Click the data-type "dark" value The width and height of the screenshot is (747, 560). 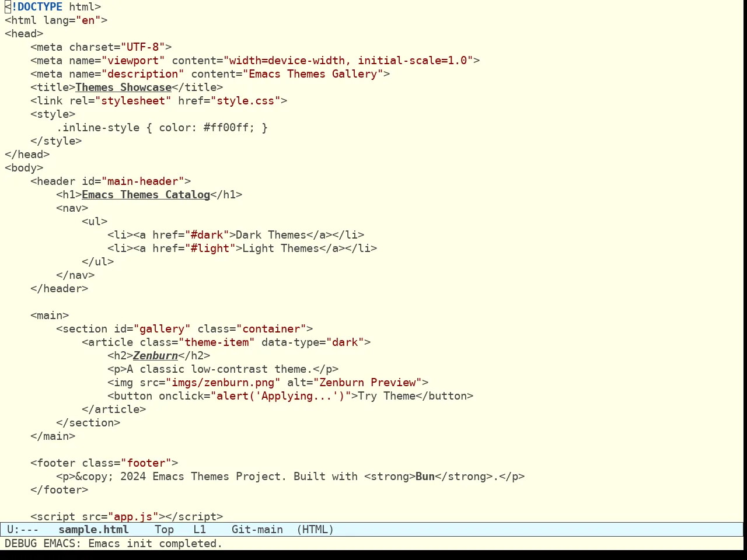(x=345, y=342)
